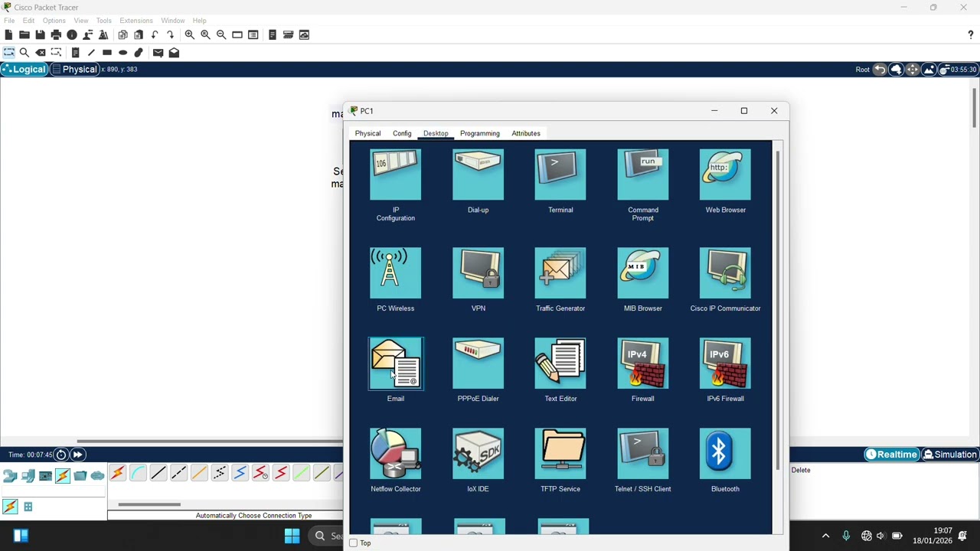Click the connection list horizontal scrollbar
The height and width of the screenshot is (551, 980).
(149, 504)
